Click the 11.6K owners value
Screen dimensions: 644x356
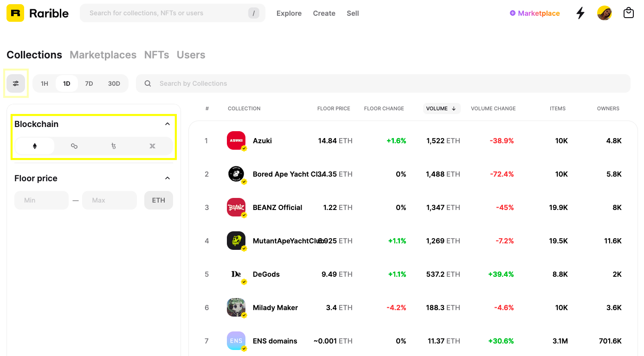(613, 241)
